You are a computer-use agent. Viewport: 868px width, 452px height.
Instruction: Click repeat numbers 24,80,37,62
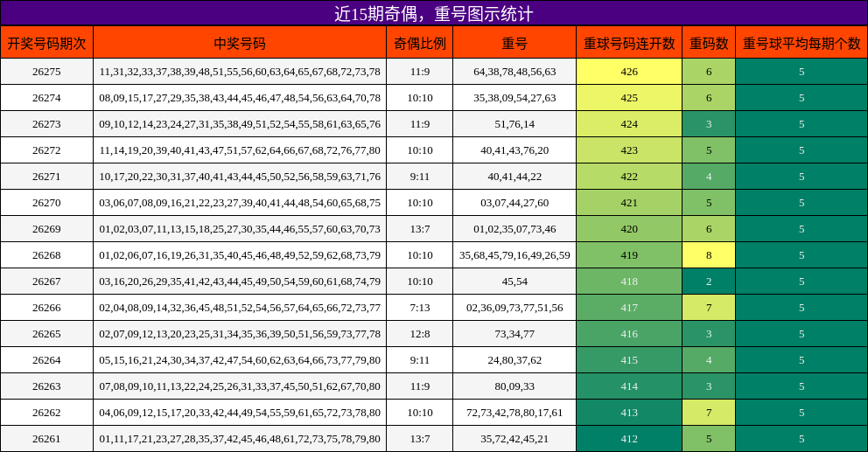(514, 360)
